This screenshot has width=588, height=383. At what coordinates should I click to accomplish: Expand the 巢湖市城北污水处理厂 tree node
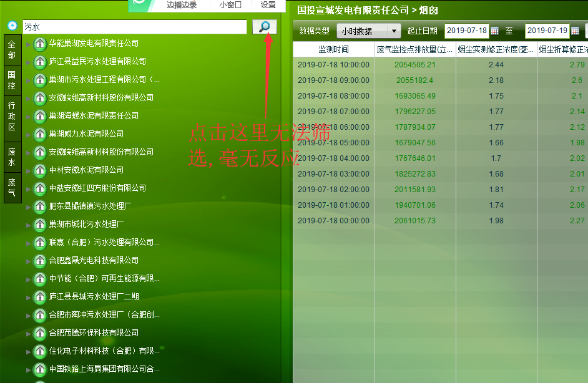point(29,225)
